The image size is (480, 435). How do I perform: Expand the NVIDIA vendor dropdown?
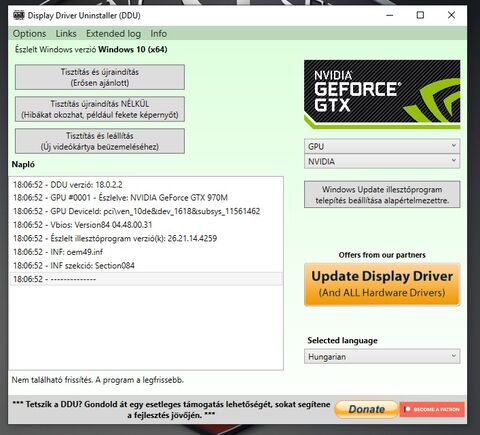(x=382, y=161)
